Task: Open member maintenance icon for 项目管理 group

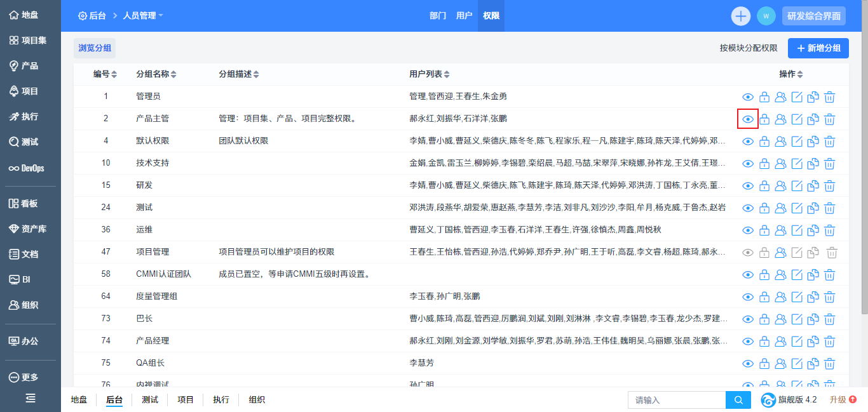Action: 781,253
